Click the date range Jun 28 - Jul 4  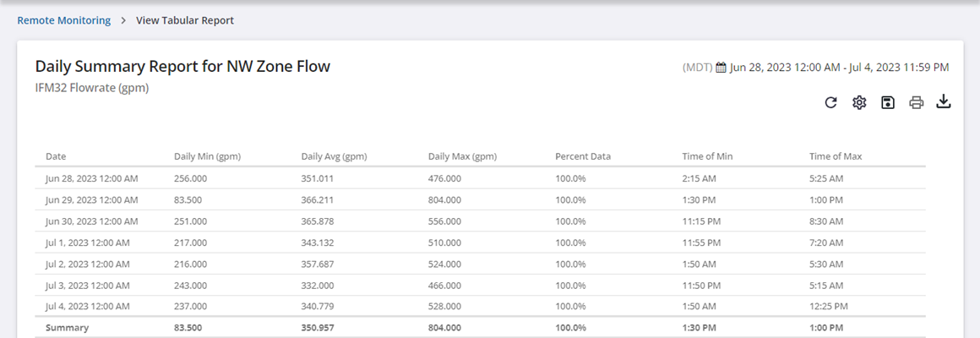click(x=839, y=68)
